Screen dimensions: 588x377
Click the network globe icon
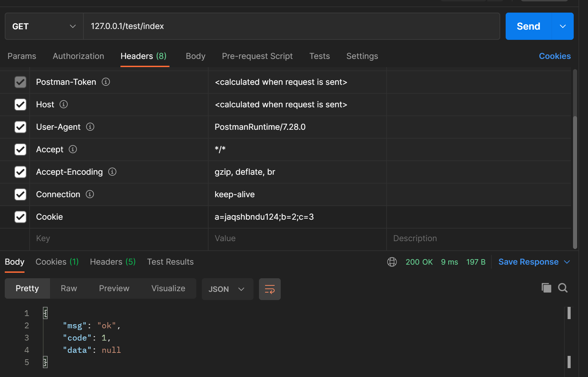pyautogui.click(x=392, y=262)
